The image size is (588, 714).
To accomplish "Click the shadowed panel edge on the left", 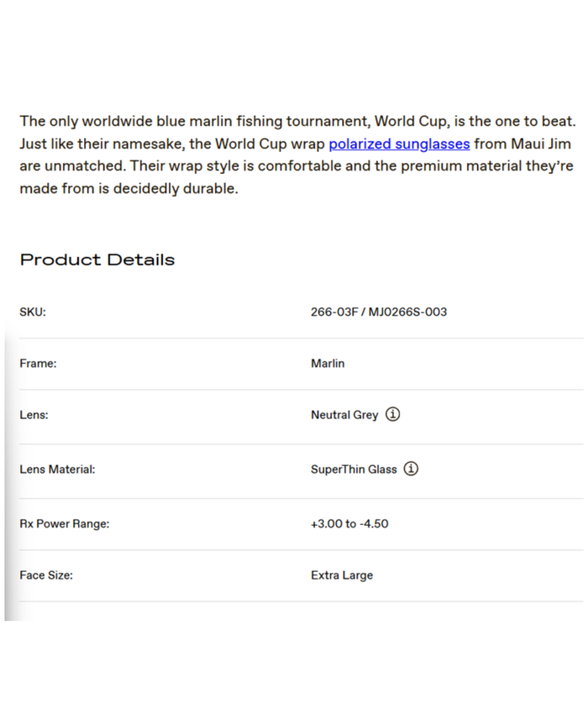I will 7,470.
